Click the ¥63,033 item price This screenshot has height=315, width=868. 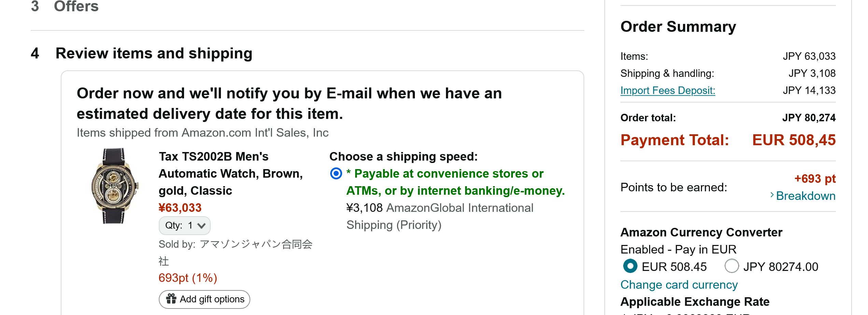(x=180, y=208)
